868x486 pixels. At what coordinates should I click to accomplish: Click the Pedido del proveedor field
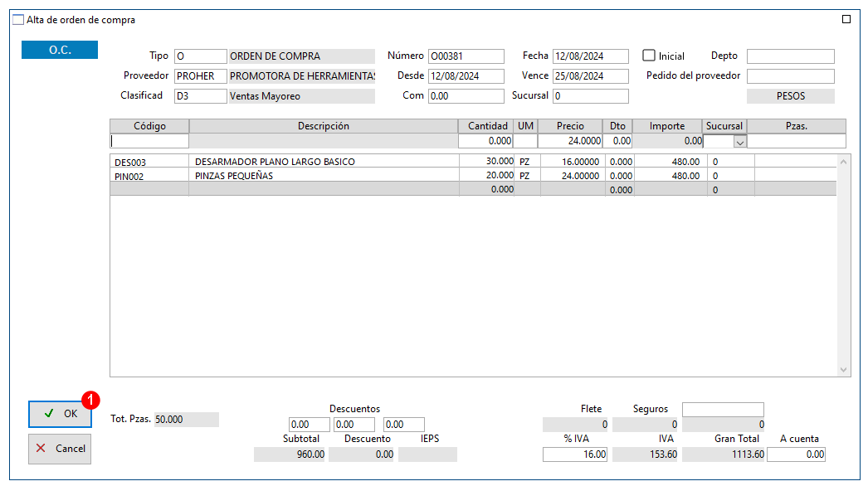click(791, 75)
